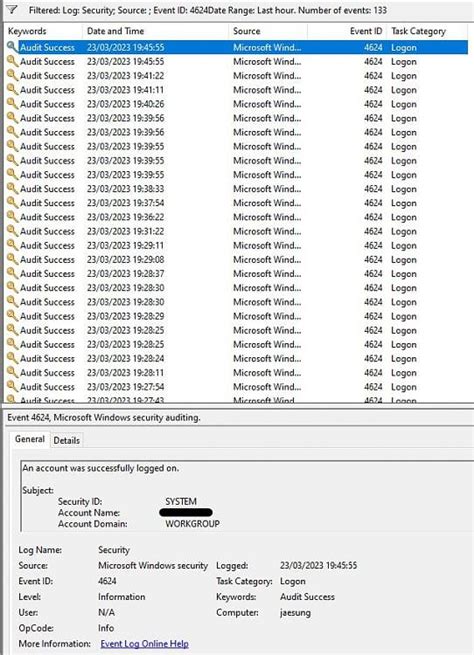This screenshot has width=474, height=655.
Task: Click the key icon of the 19:27:54 event
Action: 13,387
